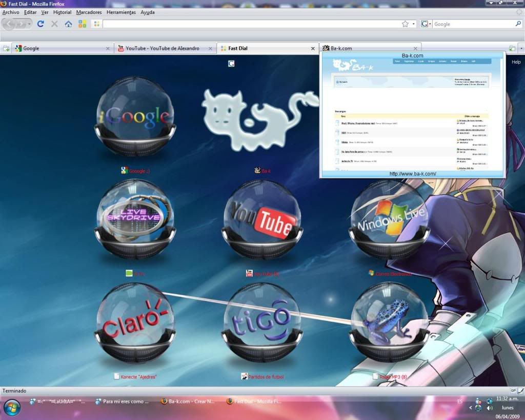Switch to the Google tab
The width and height of the screenshot is (525, 420).
pos(62,49)
